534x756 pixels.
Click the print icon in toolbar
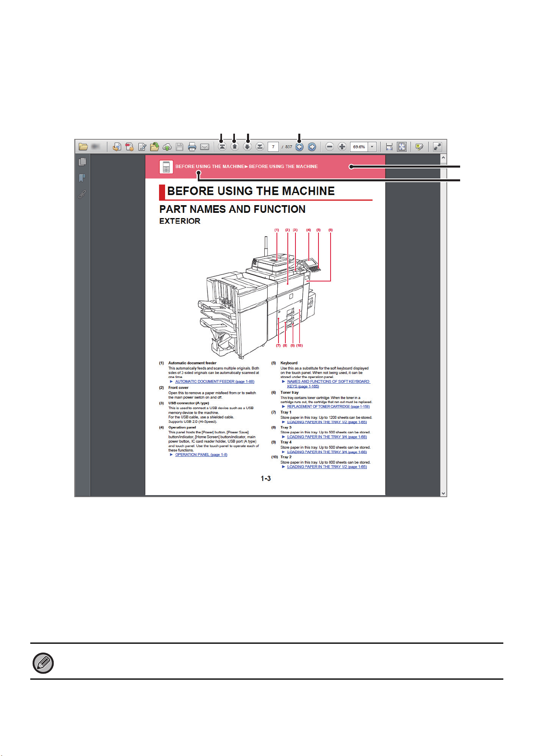coord(192,147)
